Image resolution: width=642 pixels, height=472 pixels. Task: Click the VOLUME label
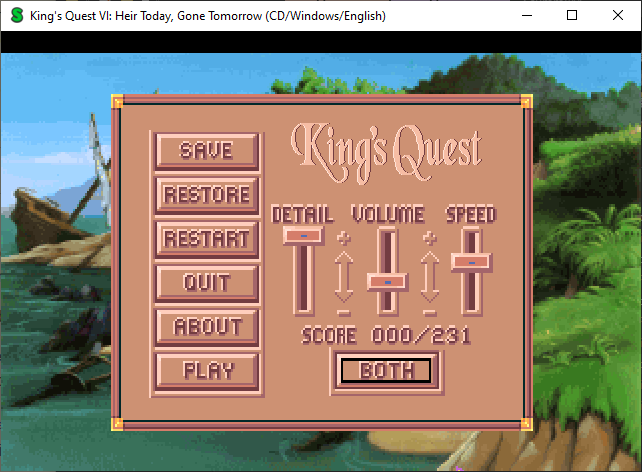coord(388,214)
